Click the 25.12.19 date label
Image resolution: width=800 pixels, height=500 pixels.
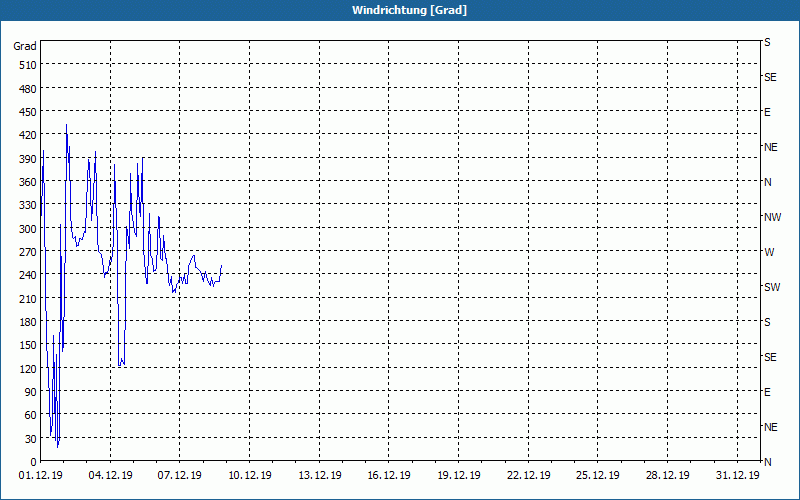tap(598, 476)
